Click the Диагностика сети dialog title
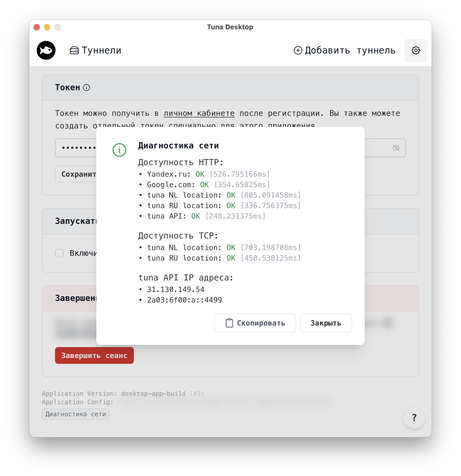 click(178, 145)
